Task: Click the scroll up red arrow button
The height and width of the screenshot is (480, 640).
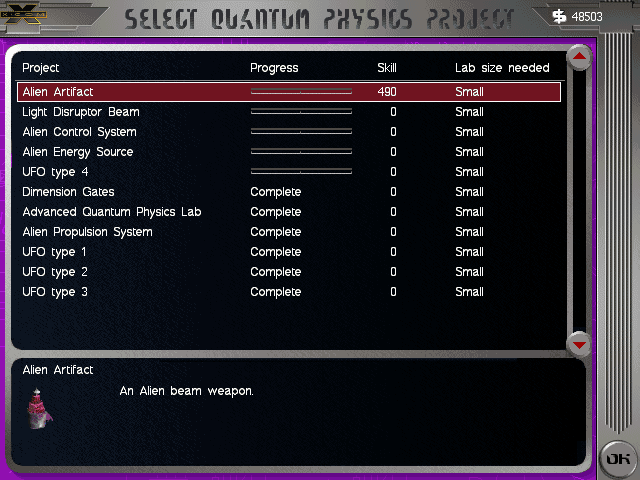Action: tap(579, 57)
